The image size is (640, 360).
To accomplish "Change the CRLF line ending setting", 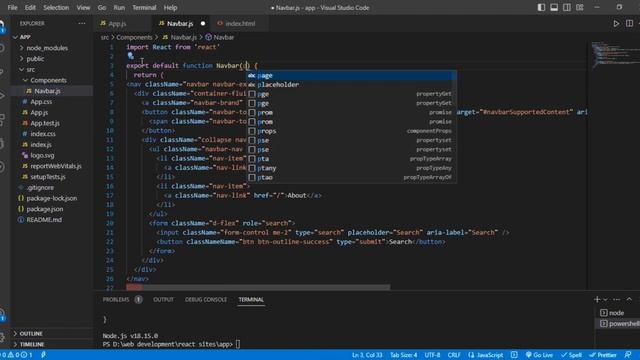I will [x=453, y=355].
